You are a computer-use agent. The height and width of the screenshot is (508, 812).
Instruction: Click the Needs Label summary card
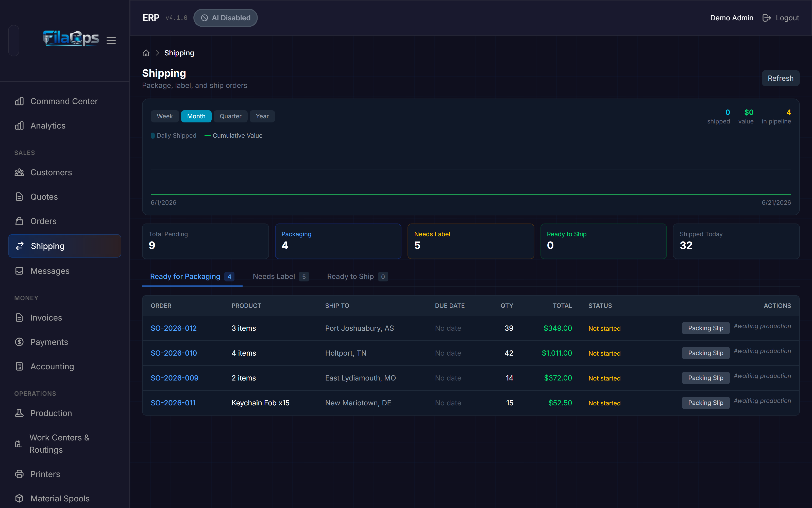click(471, 241)
